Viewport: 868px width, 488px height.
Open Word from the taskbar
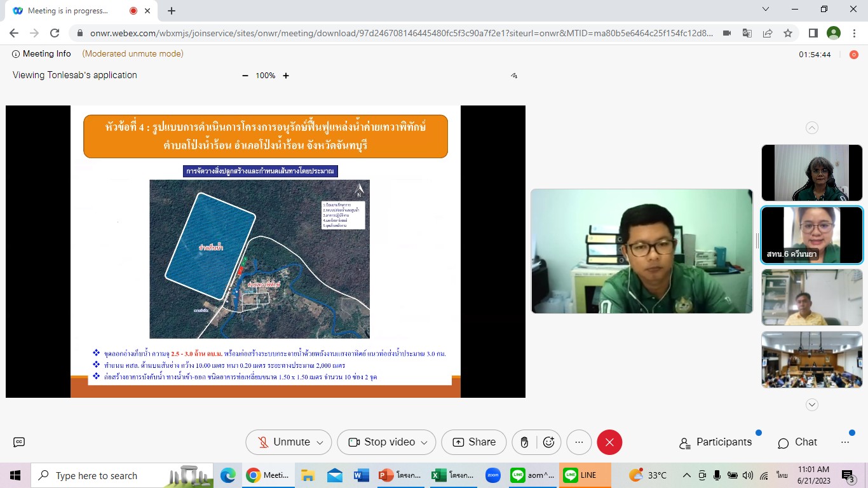361,475
